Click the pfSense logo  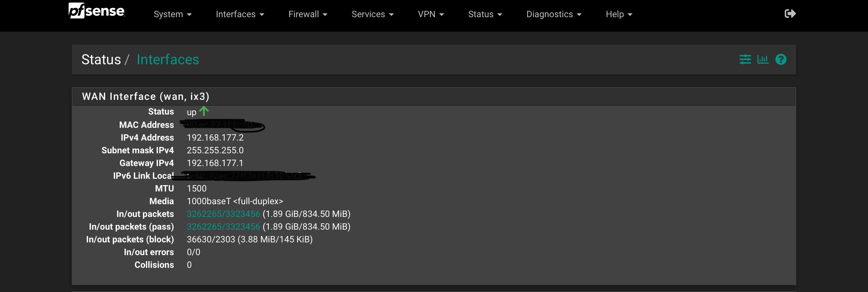click(97, 10)
